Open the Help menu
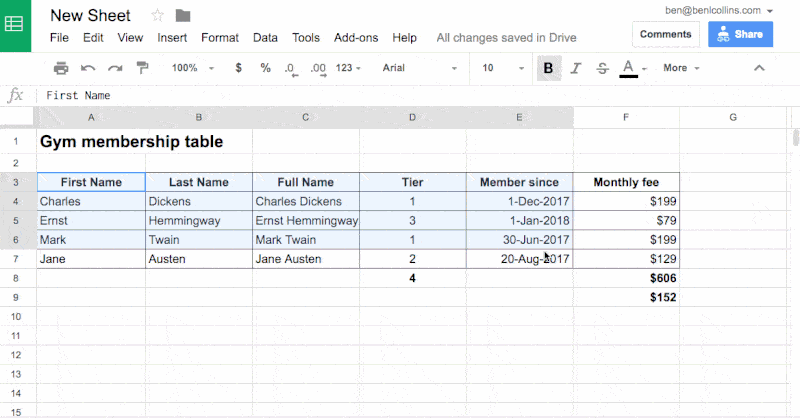Screen dimensions: 800x418 coord(405,38)
